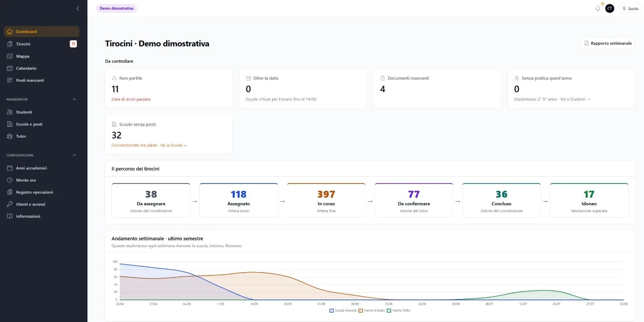Open Mappa from the sidebar icon
The height and width of the screenshot is (322, 644).
pos(10,56)
